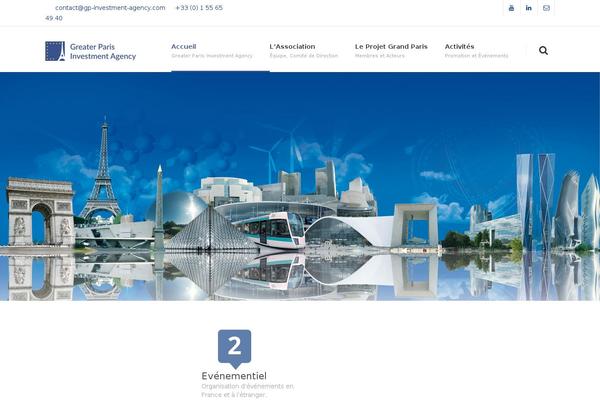
Task: Click the 'Organisation d'événements en' description text
Action: (x=248, y=386)
